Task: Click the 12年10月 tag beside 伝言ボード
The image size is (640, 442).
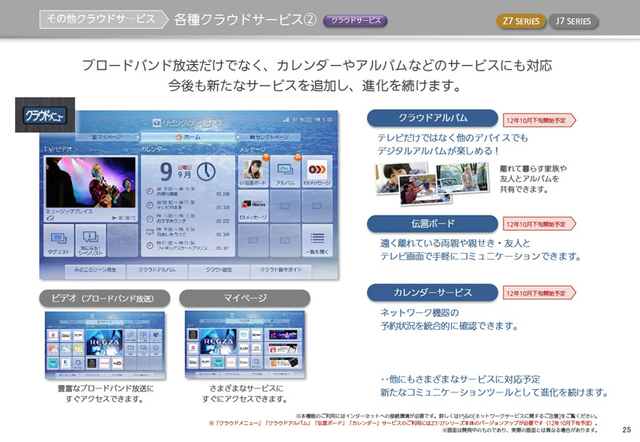Action: [539, 224]
